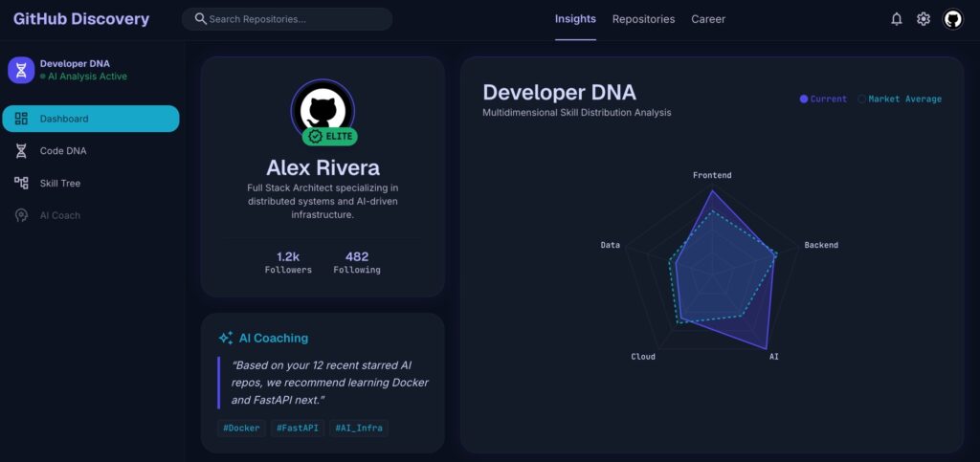Focus the Search Repositories field
The height and width of the screenshot is (462, 980).
(x=287, y=19)
